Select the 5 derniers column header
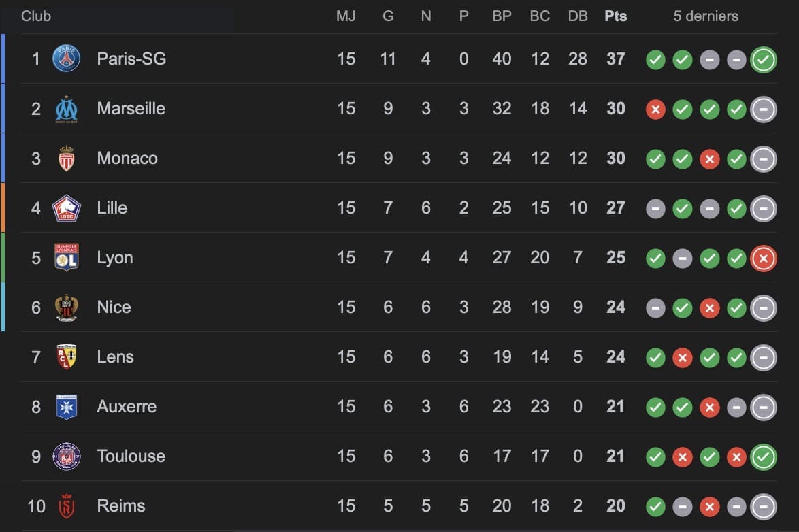The width and height of the screenshot is (799, 532). (x=706, y=16)
